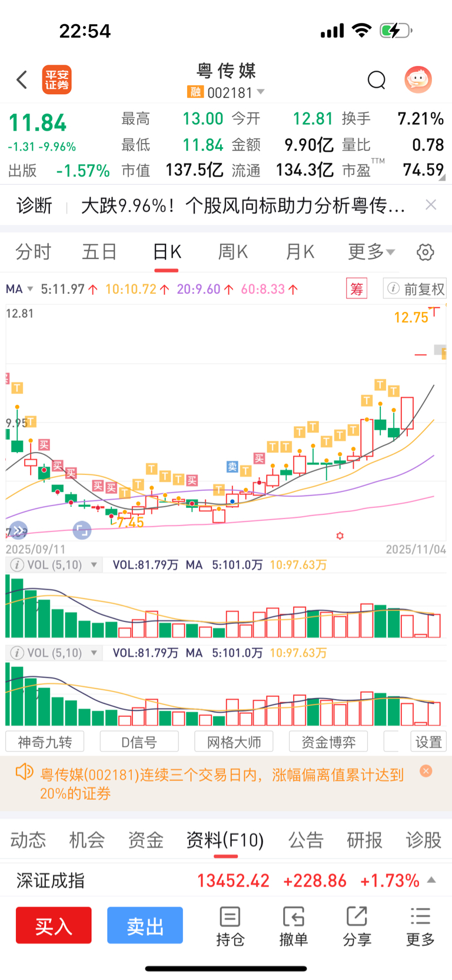Open 持仓 holdings icon
This screenshot has height=980, width=452.
[x=230, y=926]
